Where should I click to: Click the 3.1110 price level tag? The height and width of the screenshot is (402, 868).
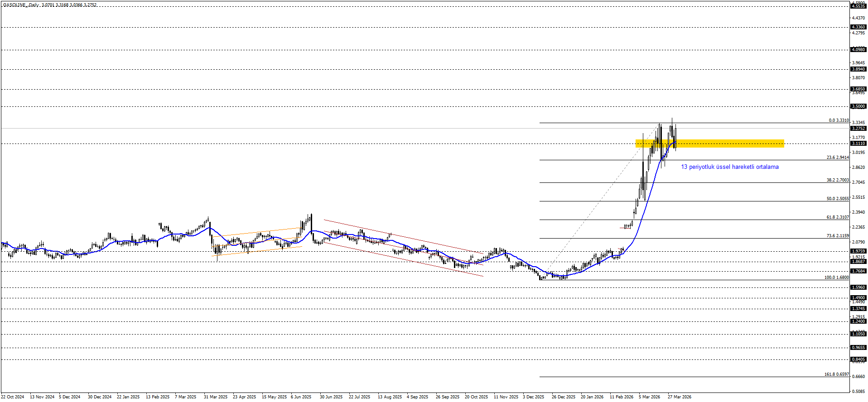coord(858,144)
